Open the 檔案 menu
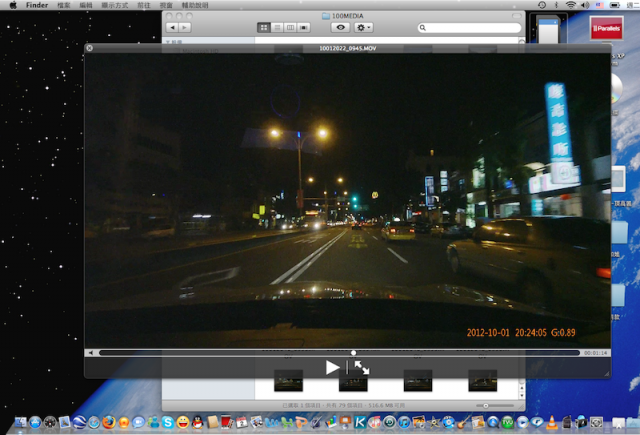This screenshot has height=435, width=640. (64, 5)
